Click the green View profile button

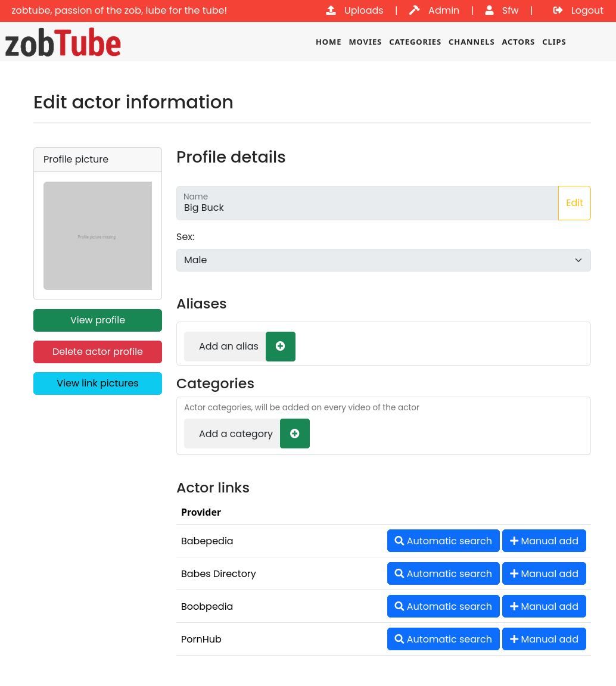[x=98, y=320]
